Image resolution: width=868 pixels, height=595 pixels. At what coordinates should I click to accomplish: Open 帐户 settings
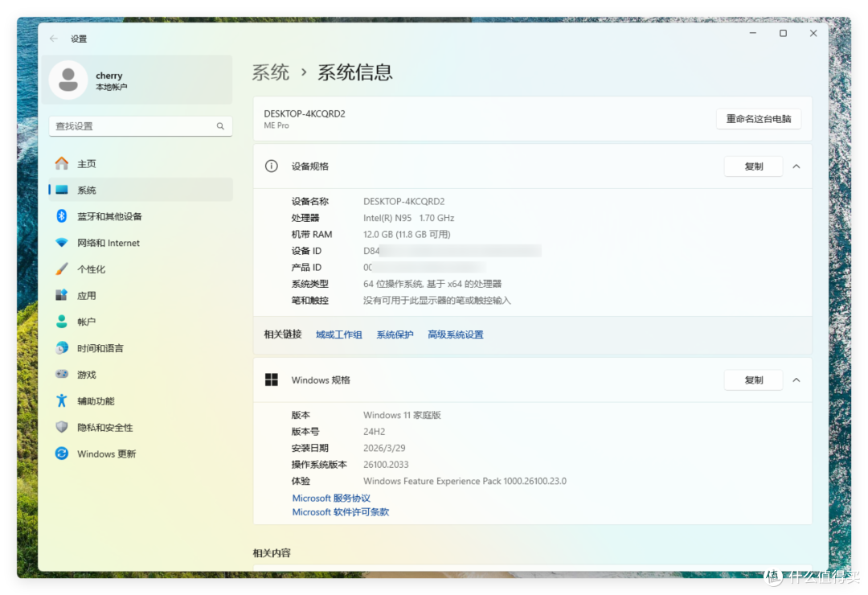coord(141,322)
